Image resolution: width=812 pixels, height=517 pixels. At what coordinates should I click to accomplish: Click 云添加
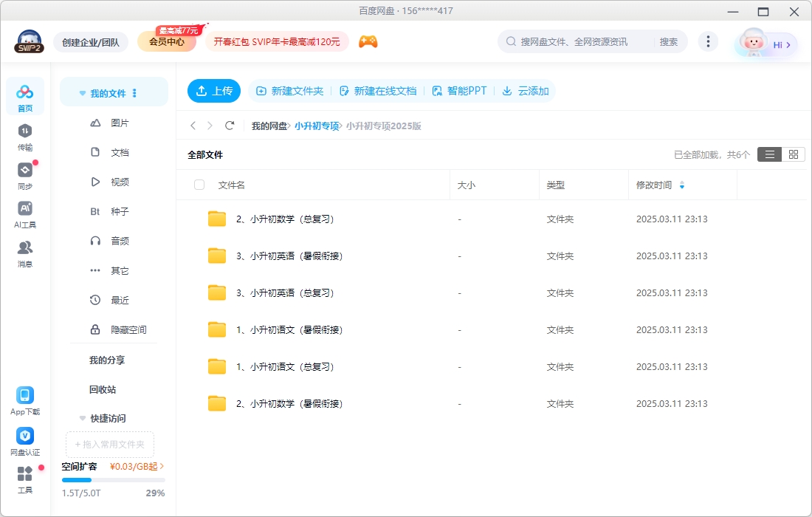coord(526,91)
